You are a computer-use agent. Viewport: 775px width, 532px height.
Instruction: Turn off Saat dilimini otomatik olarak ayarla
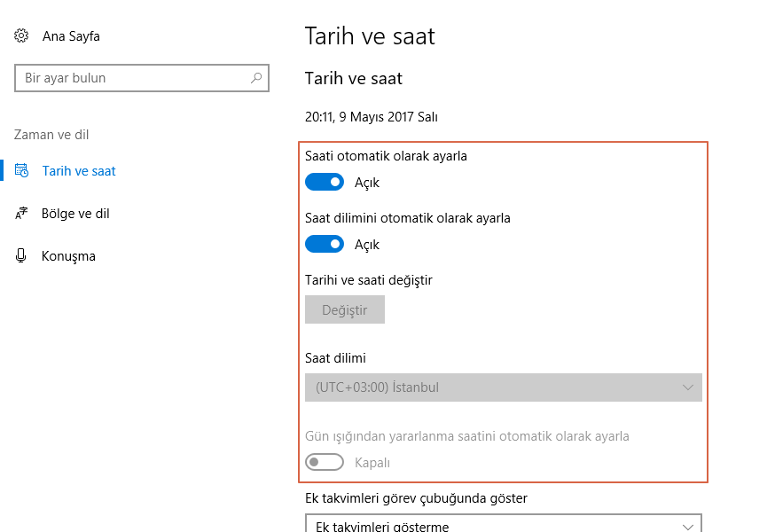point(325,243)
